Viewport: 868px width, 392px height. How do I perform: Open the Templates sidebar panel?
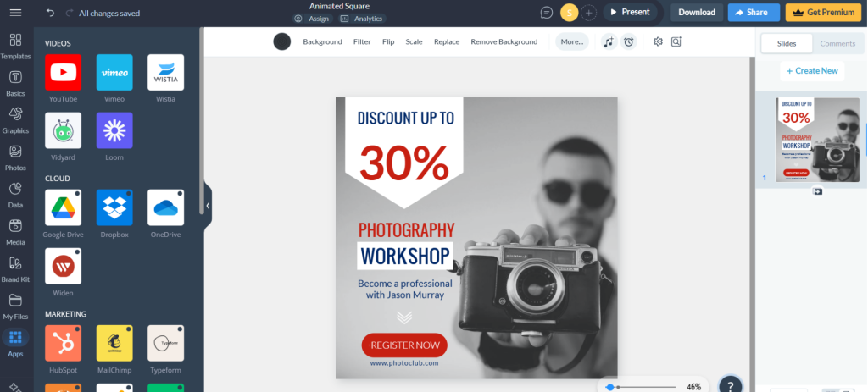[15, 46]
